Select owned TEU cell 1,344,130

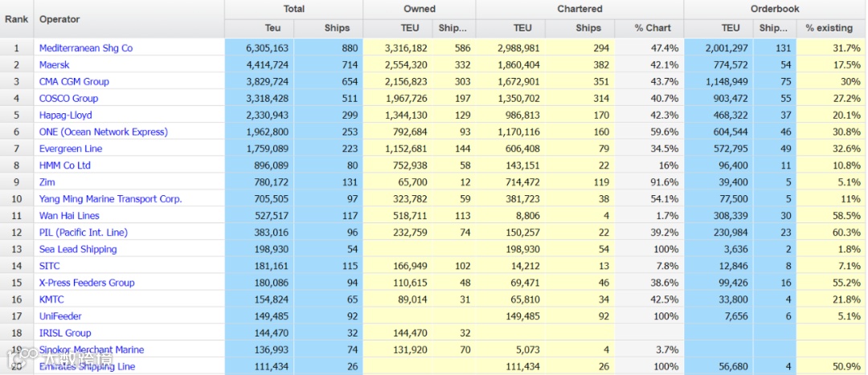click(398, 115)
